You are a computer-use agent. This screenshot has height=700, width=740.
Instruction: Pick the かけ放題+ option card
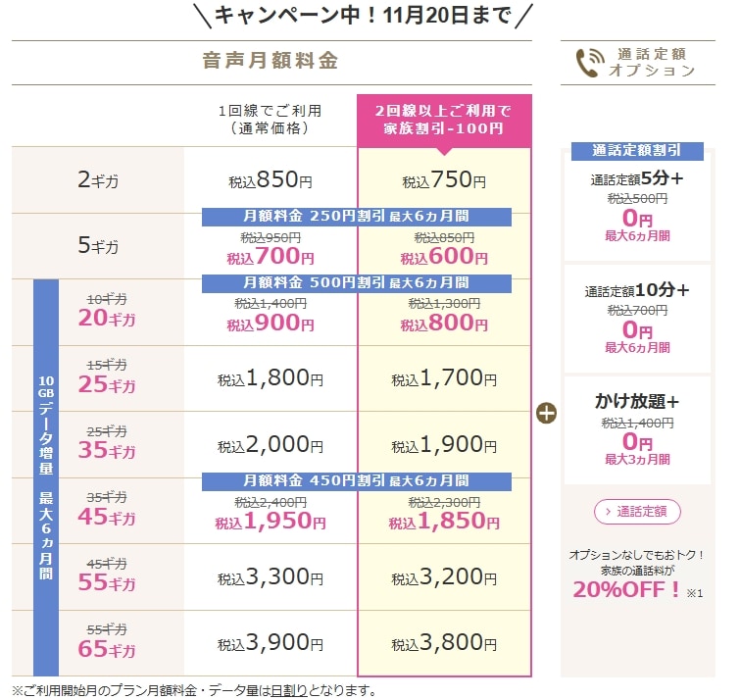click(637, 428)
